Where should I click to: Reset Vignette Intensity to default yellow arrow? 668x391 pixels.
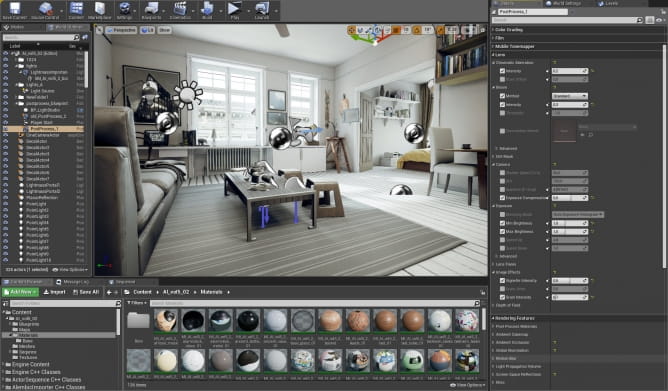[x=593, y=281]
